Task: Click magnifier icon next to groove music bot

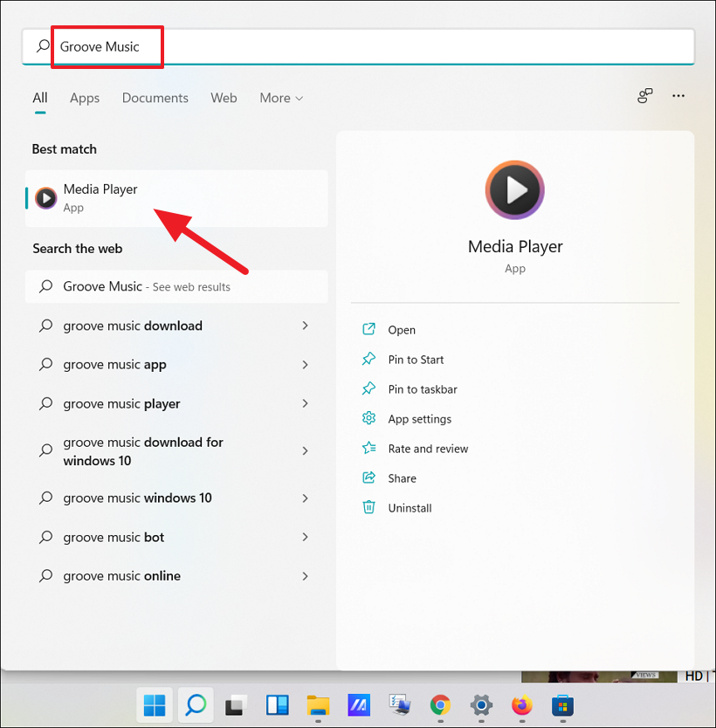Action: pos(45,537)
